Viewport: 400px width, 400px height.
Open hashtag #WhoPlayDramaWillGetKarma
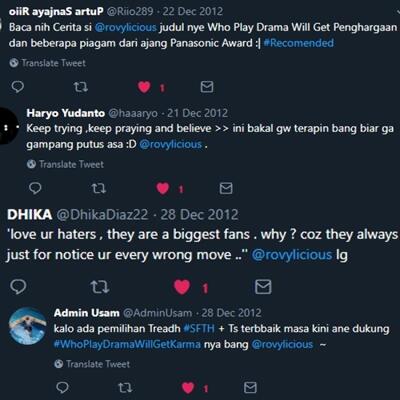[x=127, y=344]
